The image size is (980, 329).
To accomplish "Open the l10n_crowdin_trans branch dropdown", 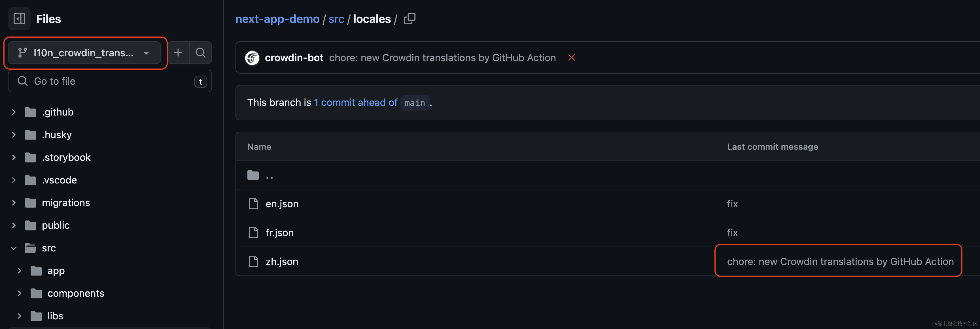I will 84,53.
